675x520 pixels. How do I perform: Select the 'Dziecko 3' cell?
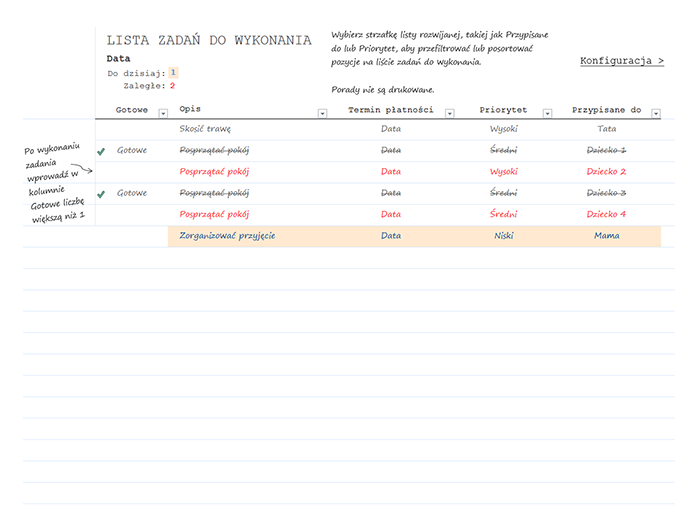pyautogui.click(x=607, y=192)
